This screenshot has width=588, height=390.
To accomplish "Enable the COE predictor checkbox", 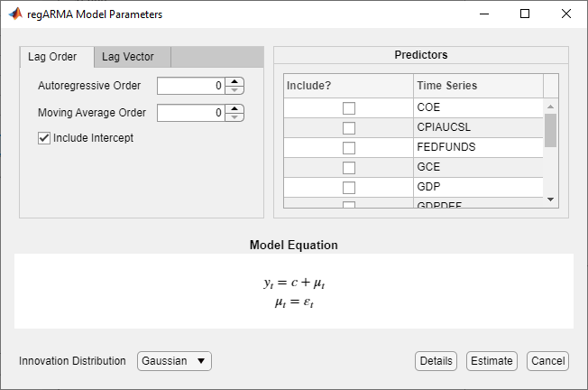I will 348,107.
